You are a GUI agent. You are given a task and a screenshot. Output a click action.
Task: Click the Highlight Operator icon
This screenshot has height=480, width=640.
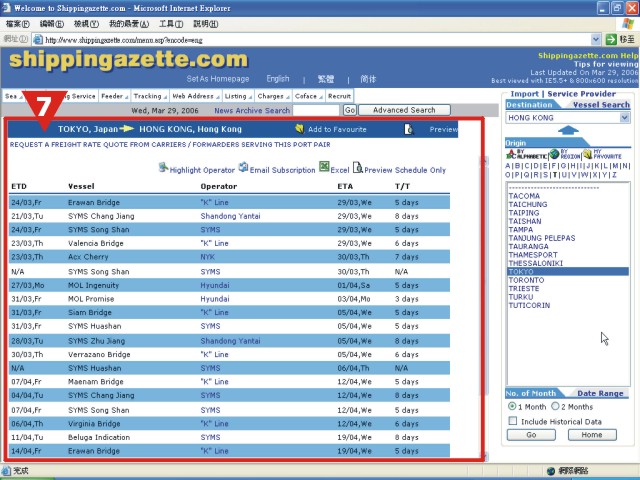(163, 167)
